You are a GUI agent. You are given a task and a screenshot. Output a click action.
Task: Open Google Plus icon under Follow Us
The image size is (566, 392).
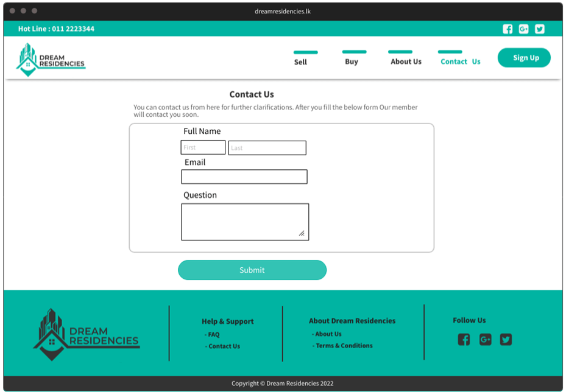485,340
